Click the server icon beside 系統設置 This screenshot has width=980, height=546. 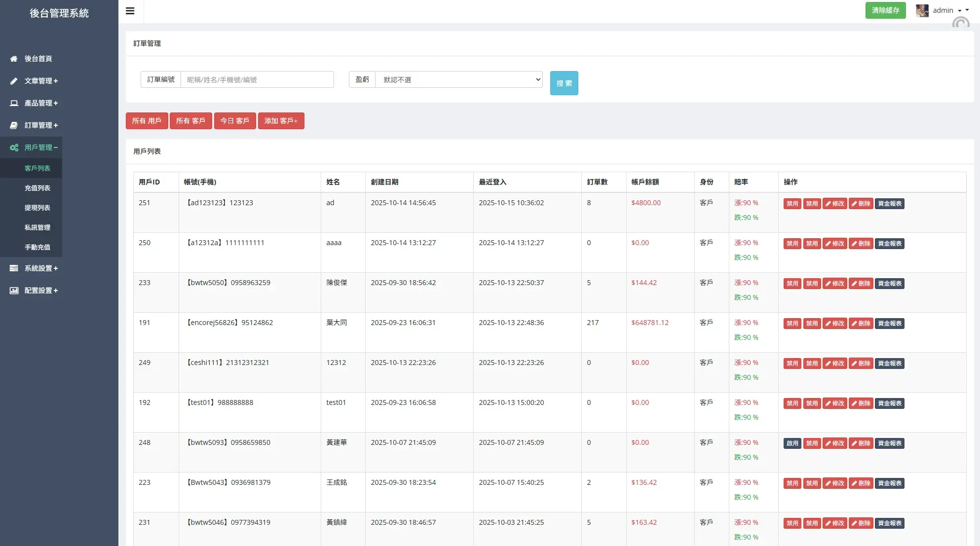pyautogui.click(x=14, y=268)
